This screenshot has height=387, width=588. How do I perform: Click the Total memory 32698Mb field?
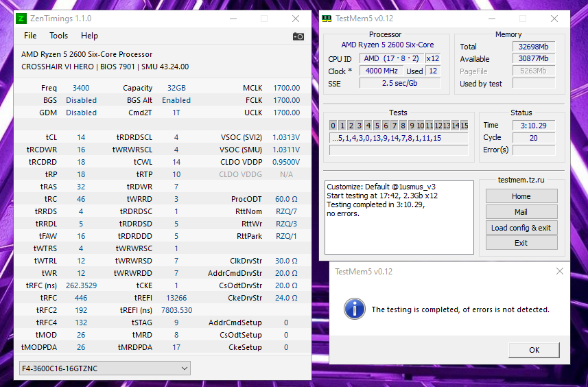(x=533, y=47)
